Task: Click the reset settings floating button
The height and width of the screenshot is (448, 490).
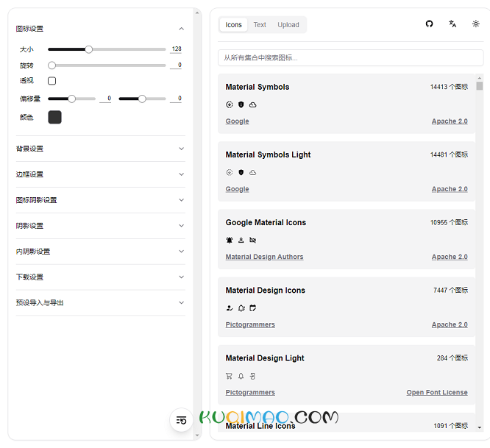Action: (x=181, y=420)
